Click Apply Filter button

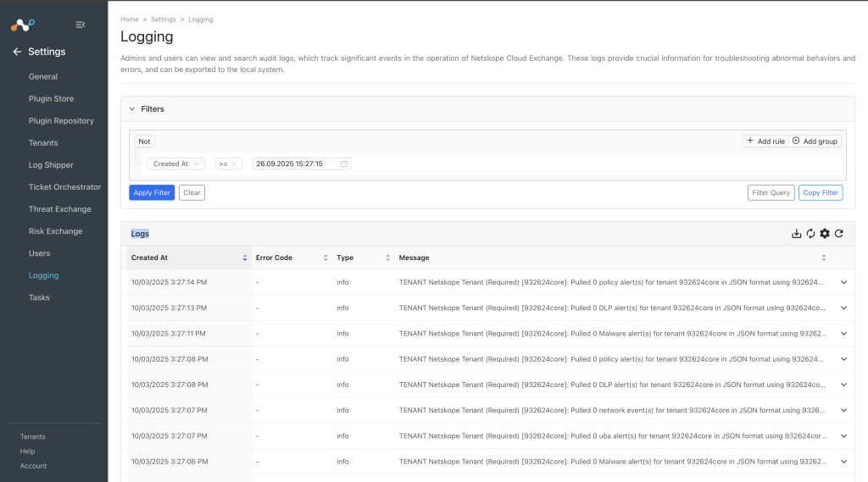[x=152, y=192]
